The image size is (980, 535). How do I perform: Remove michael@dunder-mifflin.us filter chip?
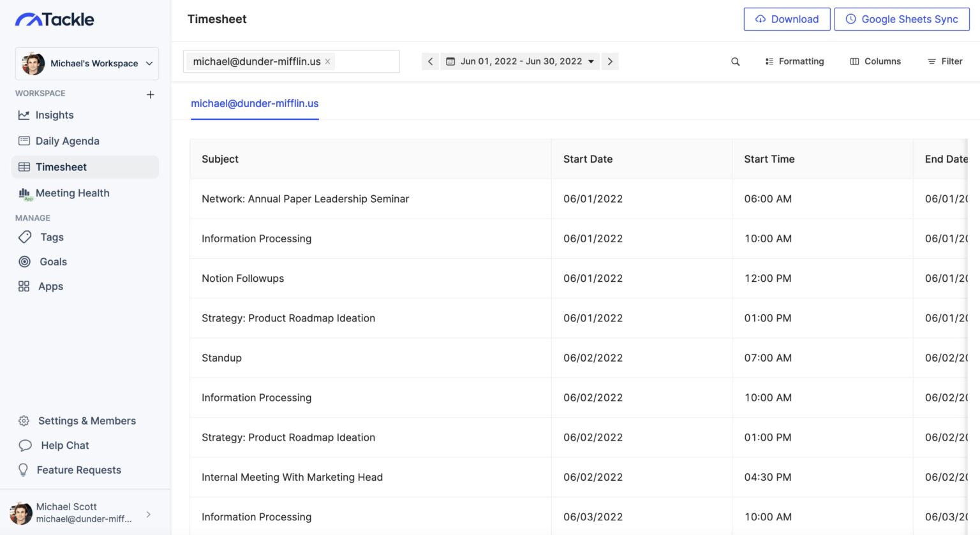[327, 62]
